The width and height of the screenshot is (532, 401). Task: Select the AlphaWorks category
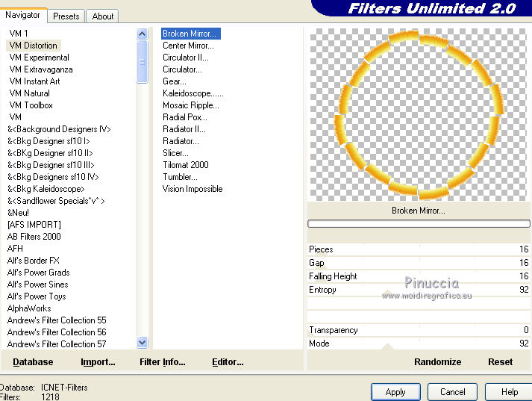(x=29, y=308)
